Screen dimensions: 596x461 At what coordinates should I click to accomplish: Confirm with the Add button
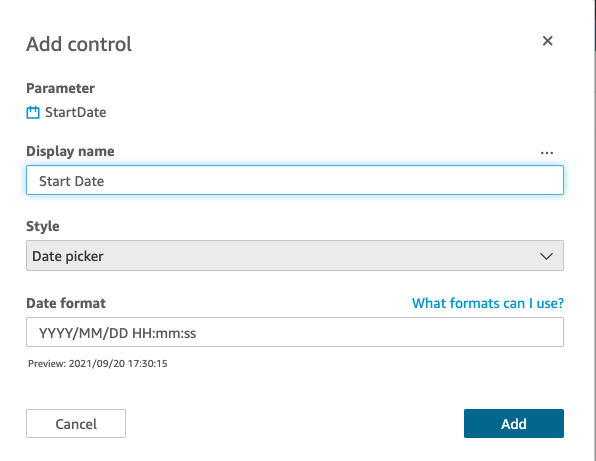pos(514,423)
